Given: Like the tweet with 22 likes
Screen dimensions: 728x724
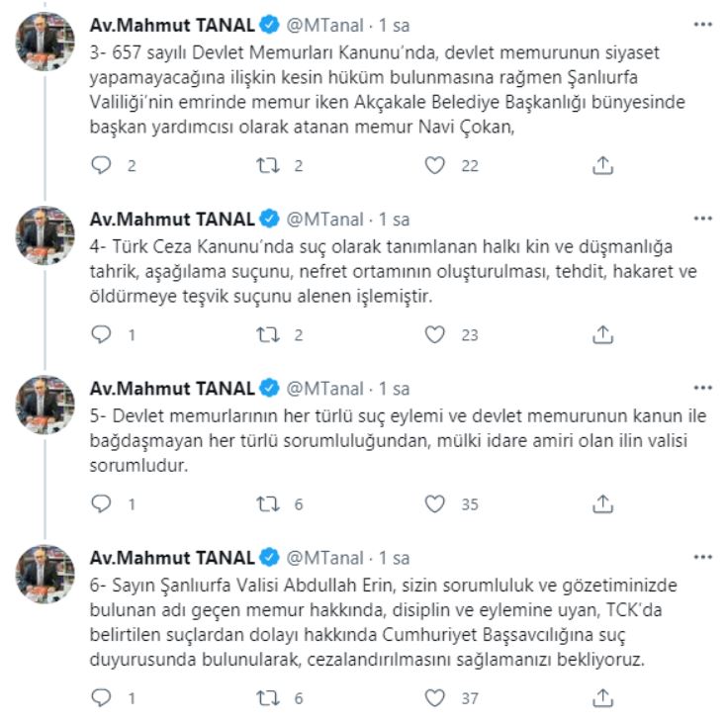Looking at the screenshot, I should coord(435,166).
